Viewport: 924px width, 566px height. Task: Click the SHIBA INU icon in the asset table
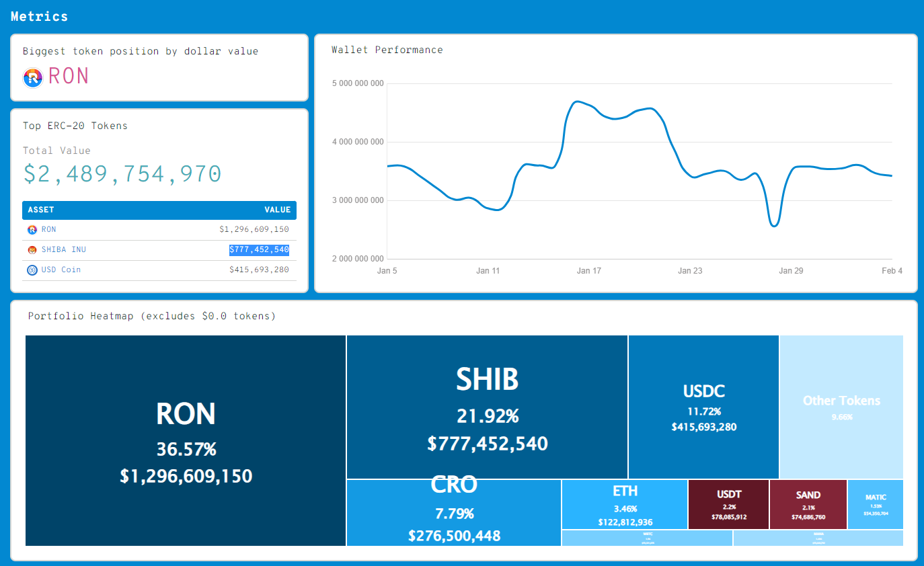[32, 250]
